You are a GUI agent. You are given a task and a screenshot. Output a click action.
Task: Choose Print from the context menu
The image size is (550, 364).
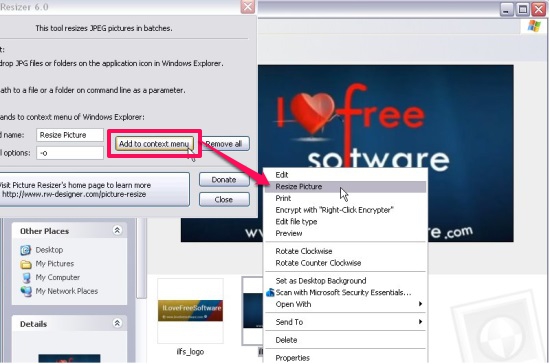point(346,198)
